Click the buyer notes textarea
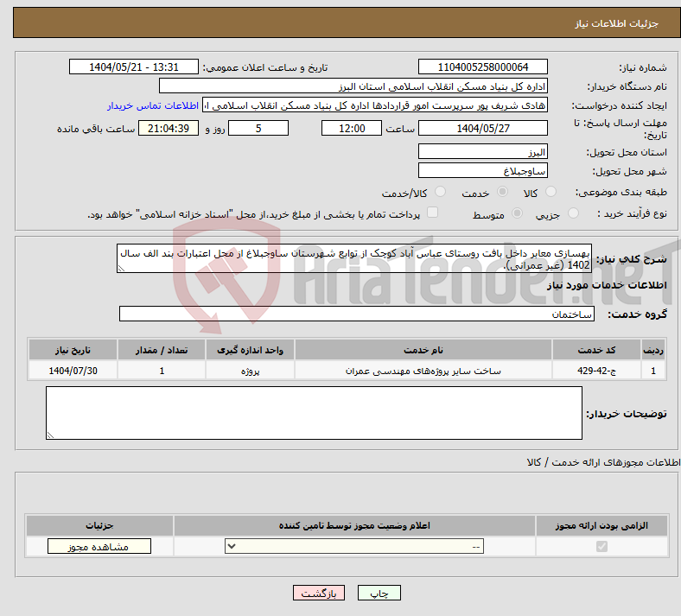The image size is (681, 616). coord(314,413)
